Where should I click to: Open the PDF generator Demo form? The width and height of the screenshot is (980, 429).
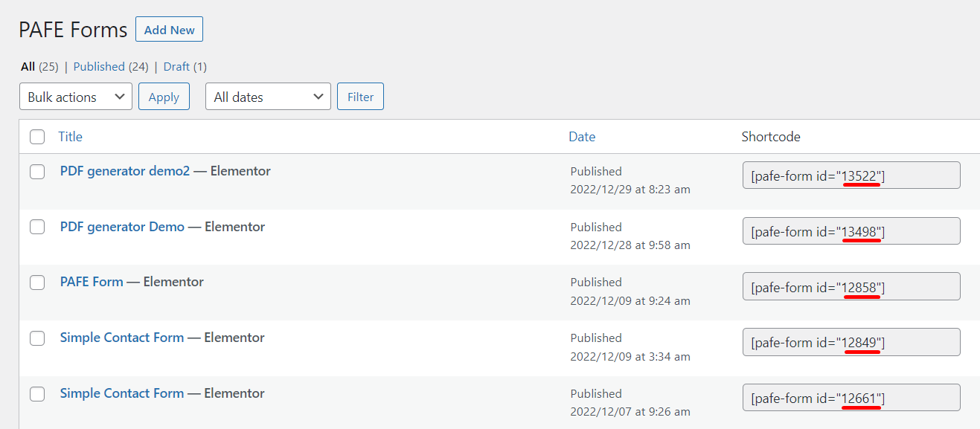point(122,227)
